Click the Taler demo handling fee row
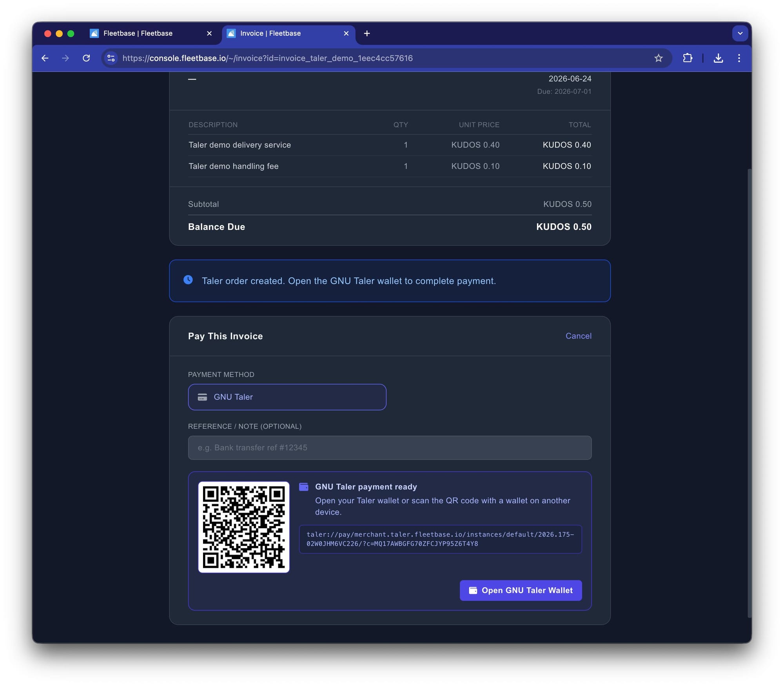Viewport: 784px width, 686px height. pyautogui.click(x=390, y=166)
